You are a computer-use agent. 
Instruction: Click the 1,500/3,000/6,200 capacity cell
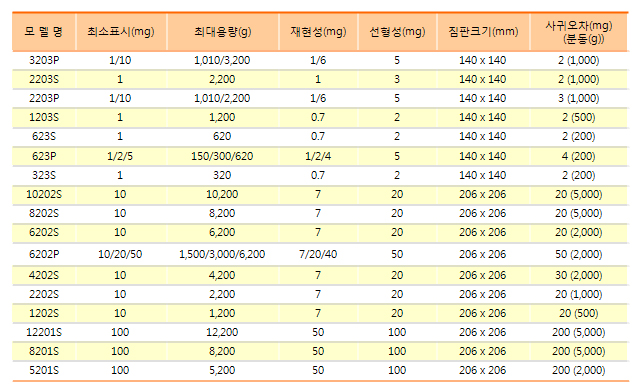(222, 254)
